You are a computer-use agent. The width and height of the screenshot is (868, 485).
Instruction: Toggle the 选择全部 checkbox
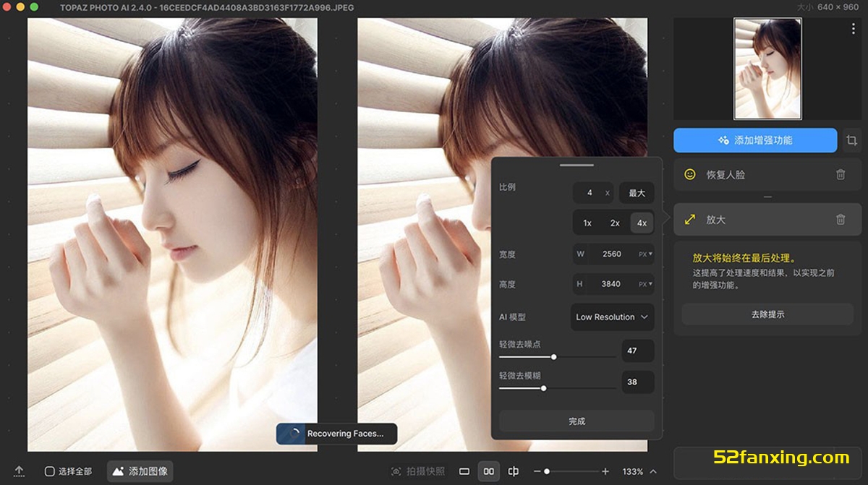50,471
